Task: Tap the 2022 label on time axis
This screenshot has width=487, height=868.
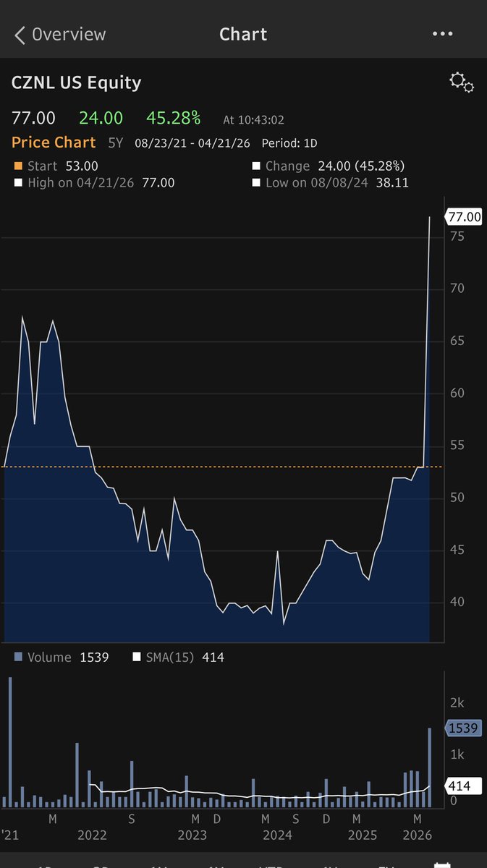Action: (x=92, y=835)
